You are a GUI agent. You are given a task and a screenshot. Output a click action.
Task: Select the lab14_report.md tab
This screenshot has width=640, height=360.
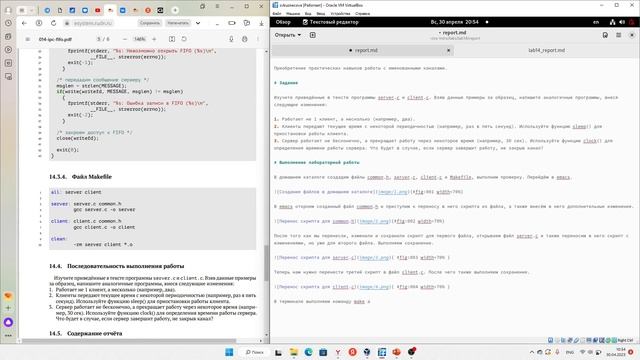546,50
